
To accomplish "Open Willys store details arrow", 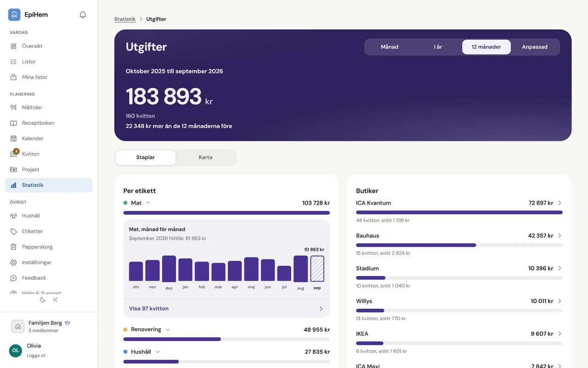I will coord(560,301).
